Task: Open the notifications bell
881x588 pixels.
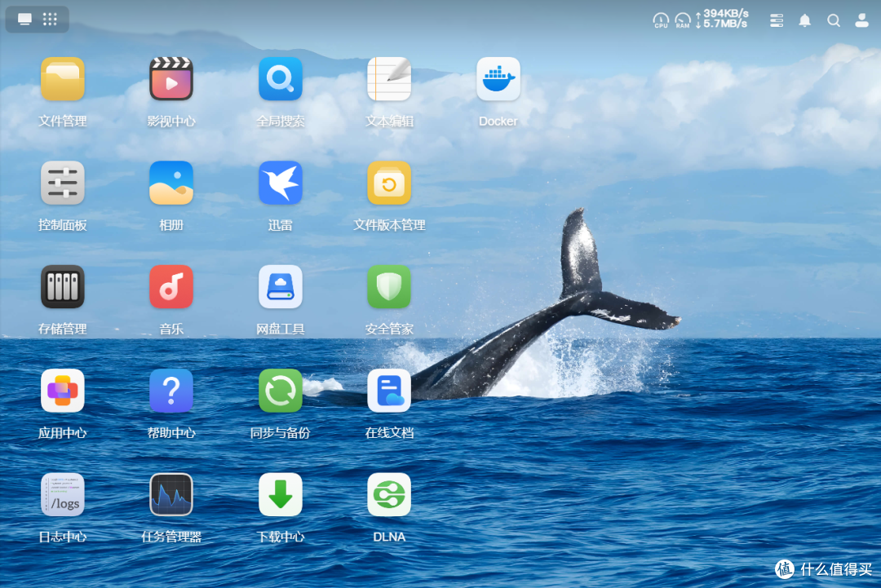Action: click(x=804, y=20)
